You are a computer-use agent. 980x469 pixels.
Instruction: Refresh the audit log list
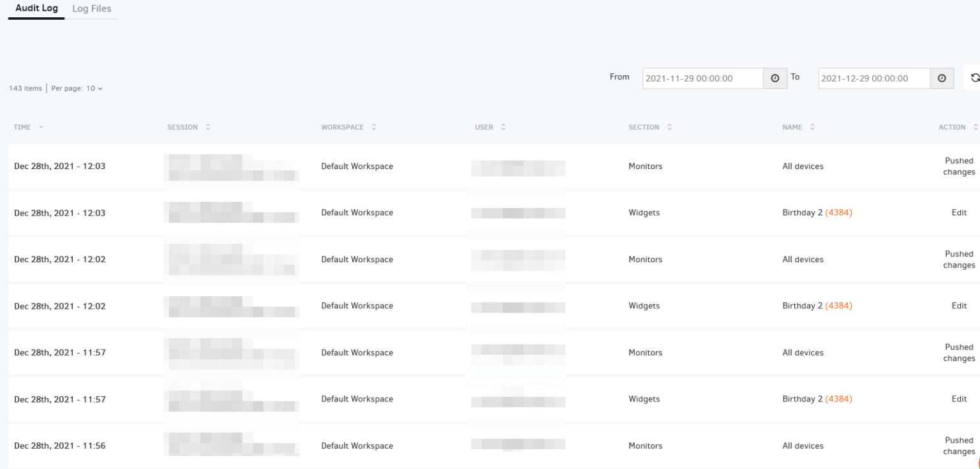pos(974,78)
